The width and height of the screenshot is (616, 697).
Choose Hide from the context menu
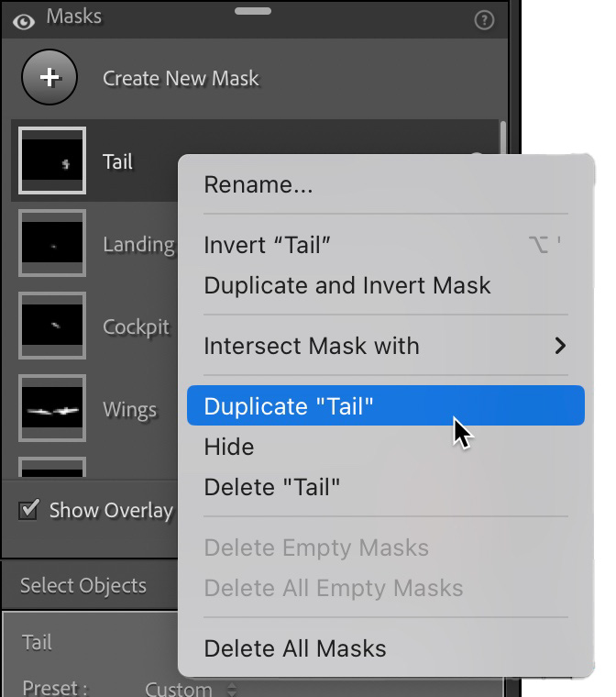point(229,447)
